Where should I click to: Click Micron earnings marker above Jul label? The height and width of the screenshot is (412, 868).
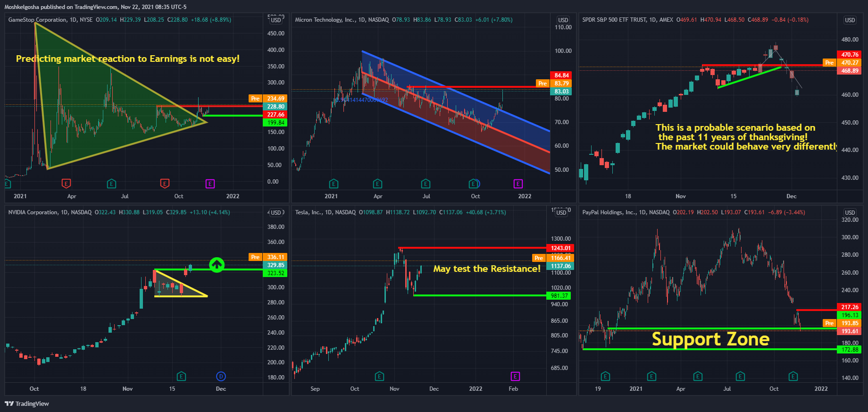pos(426,184)
